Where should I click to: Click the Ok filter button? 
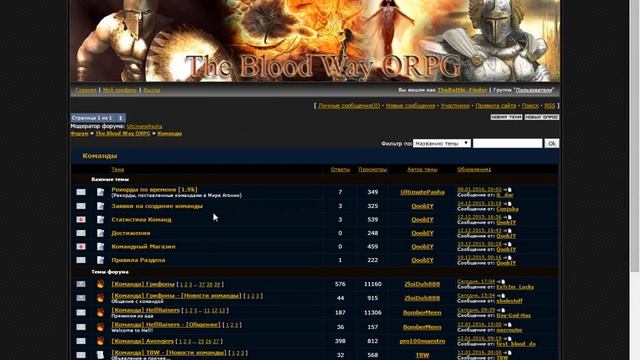551,143
